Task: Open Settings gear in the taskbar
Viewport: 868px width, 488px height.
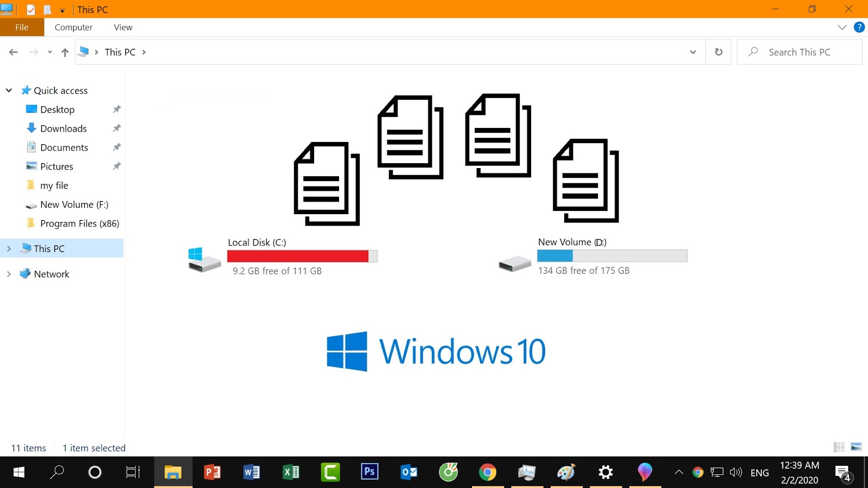Action: pyautogui.click(x=605, y=472)
